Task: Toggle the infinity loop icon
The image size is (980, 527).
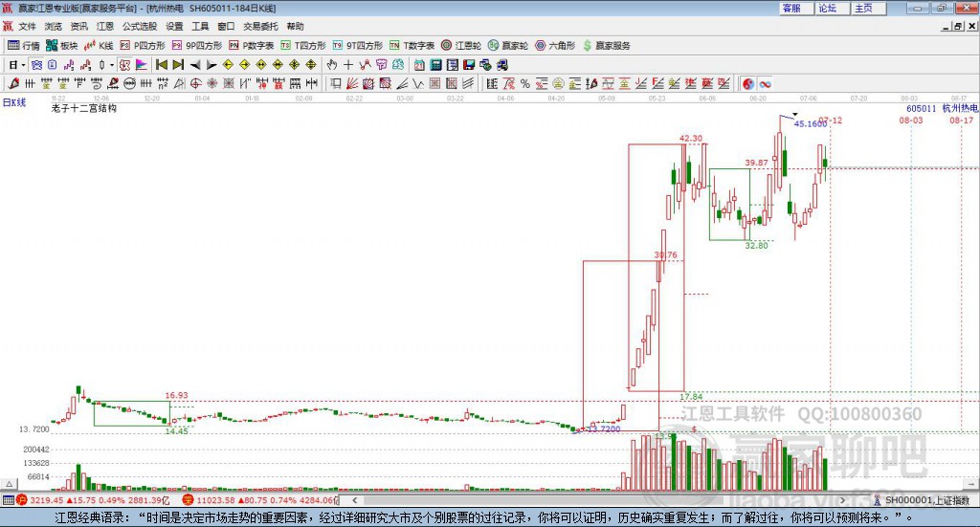Action: coord(765,83)
